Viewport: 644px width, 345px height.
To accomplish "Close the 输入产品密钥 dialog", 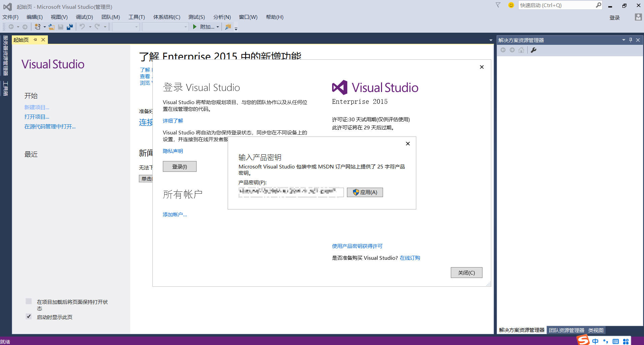I will pyautogui.click(x=408, y=144).
